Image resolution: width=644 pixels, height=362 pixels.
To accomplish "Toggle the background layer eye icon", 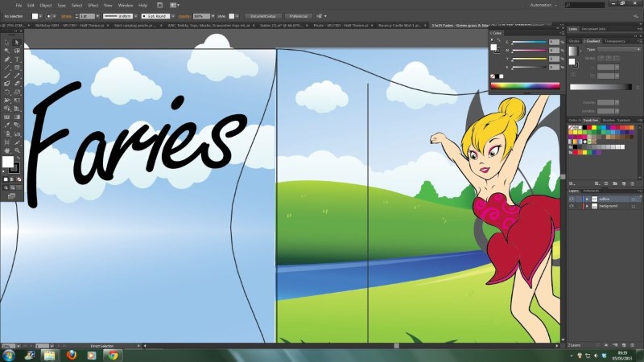I will coord(572,206).
